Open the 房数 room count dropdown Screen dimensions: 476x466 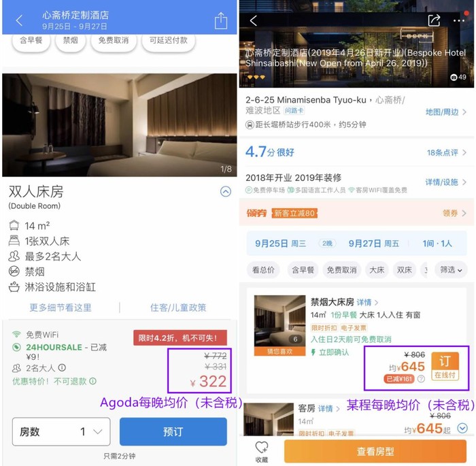tap(61, 431)
